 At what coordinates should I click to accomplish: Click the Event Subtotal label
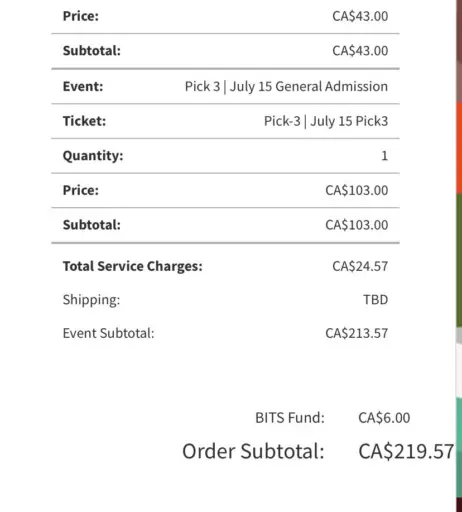click(109, 333)
